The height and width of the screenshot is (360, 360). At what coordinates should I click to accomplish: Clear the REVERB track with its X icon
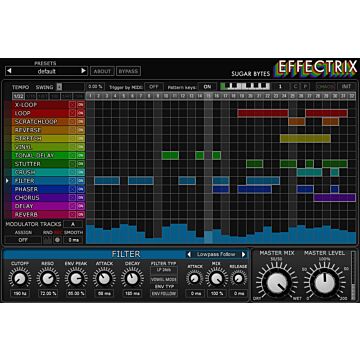click(x=72, y=214)
